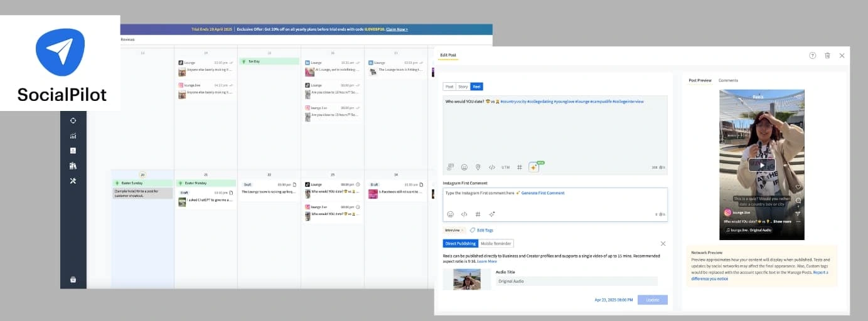Play the Reel preview video

click(761, 165)
